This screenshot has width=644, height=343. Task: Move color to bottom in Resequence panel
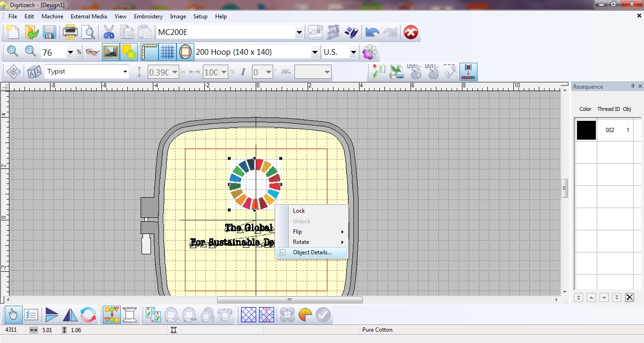[x=617, y=297]
